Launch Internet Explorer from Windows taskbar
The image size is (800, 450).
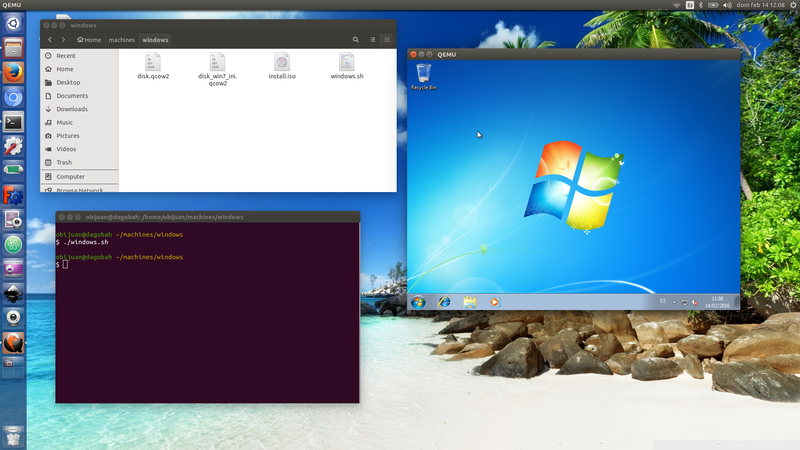click(x=444, y=301)
